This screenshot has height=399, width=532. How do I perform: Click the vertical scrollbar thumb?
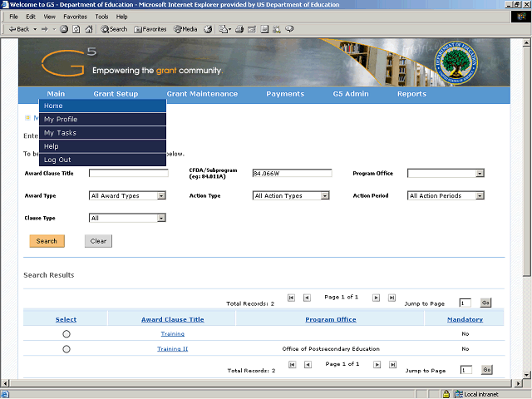526,162
